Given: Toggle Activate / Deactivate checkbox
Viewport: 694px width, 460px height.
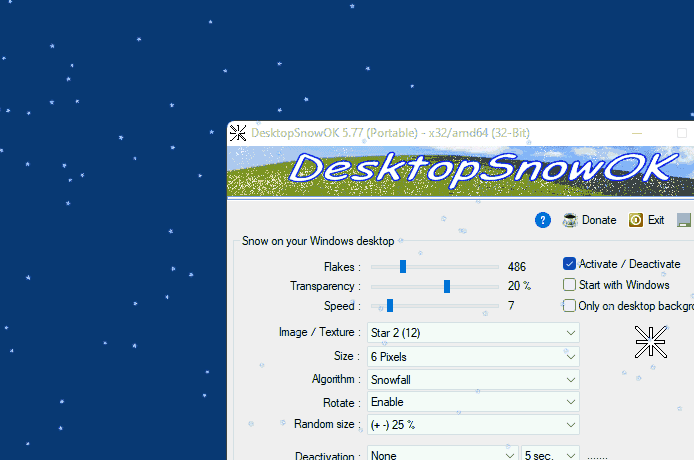Looking at the screenshot, I should pyautogui.click(x=569, y=264).
